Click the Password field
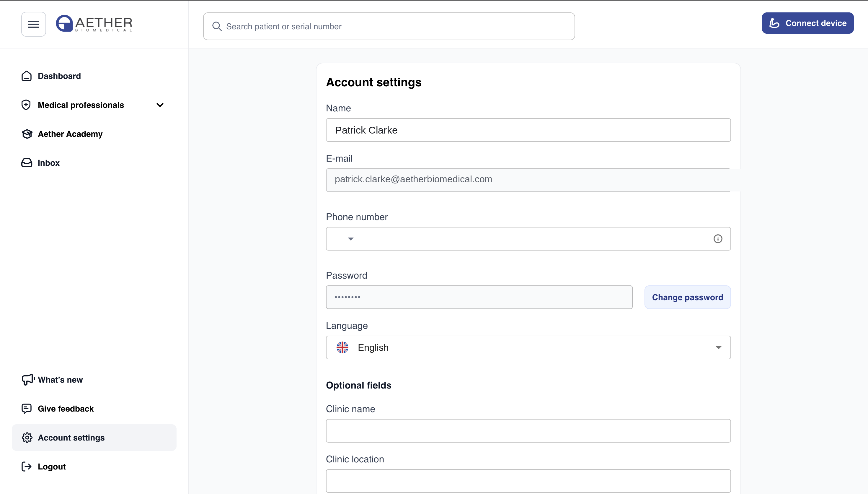 pos(479,297)
